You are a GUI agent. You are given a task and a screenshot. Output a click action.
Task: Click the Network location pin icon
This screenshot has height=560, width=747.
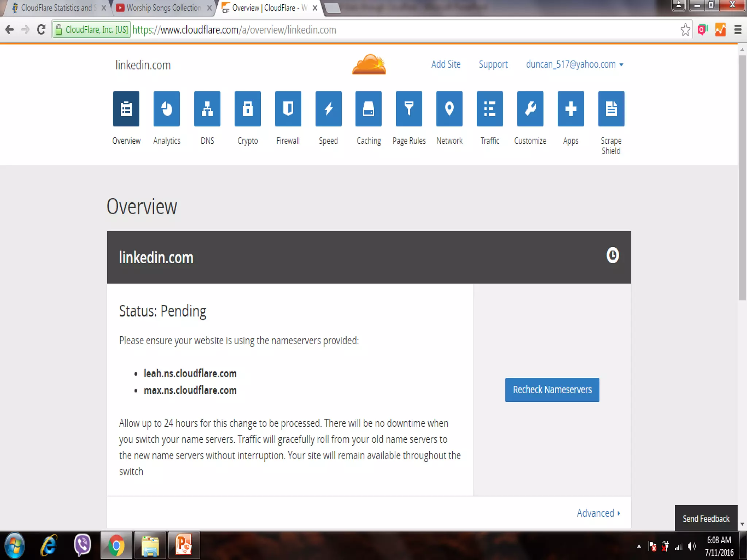point(449,109)
